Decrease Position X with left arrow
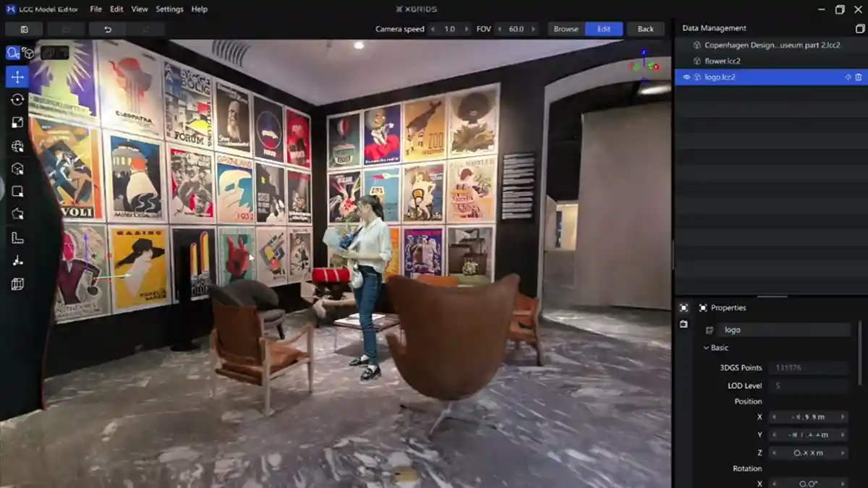Screen dimensions: 868x488 (774, 417)
